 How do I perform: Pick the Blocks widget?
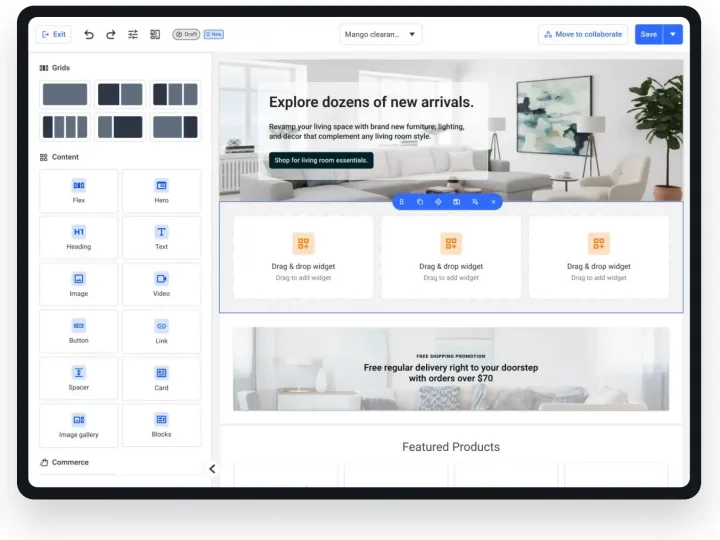[x=161, y=426]
